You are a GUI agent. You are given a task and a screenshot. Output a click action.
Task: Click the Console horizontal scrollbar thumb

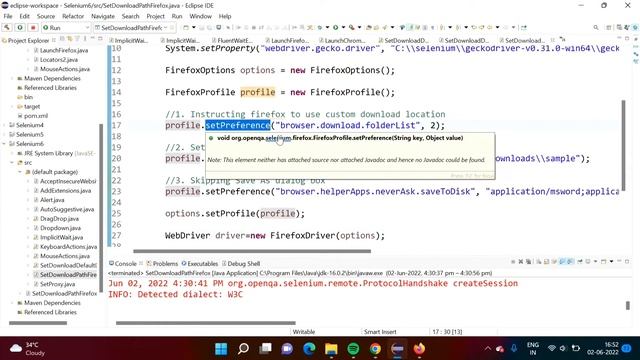205,323
